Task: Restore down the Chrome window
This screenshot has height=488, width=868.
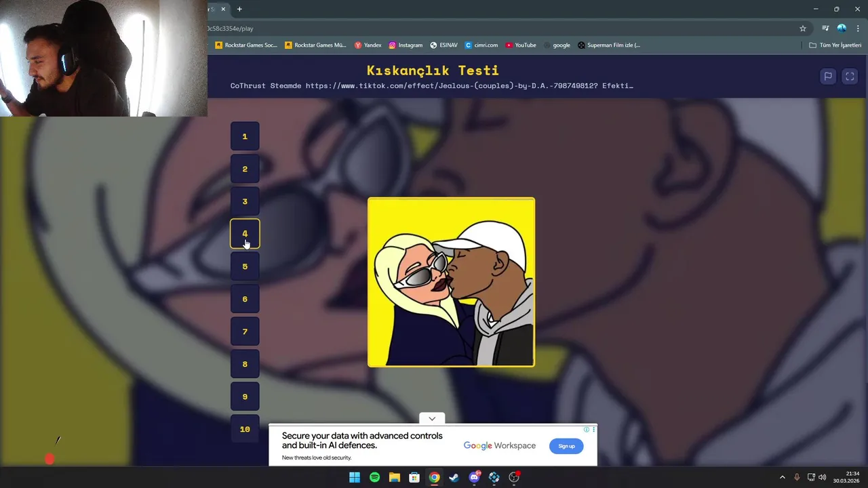Action: pos(836,9)
